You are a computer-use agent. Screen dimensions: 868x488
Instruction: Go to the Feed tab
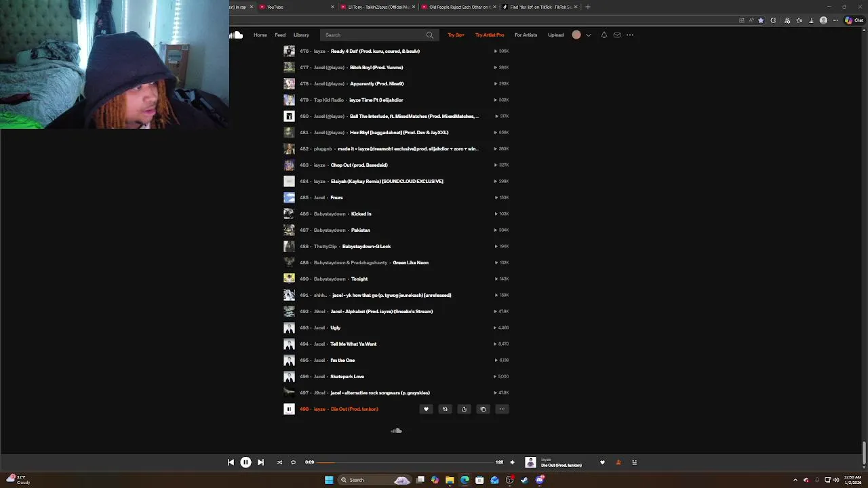coord(280,35)
